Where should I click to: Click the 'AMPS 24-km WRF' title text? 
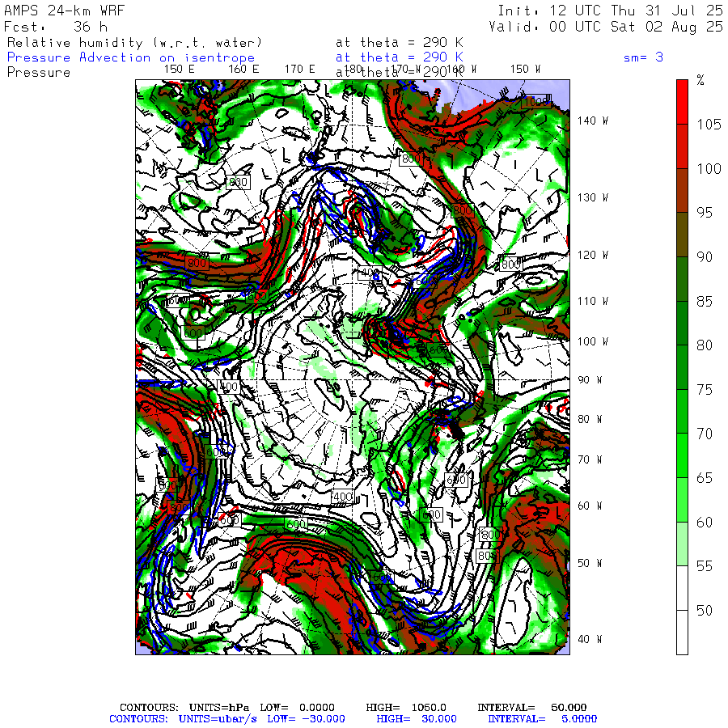[64, 11]
